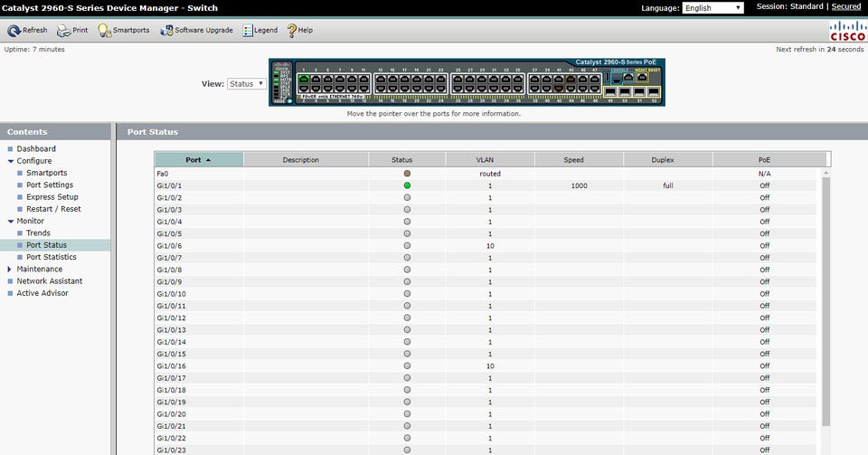Expand the Maintenance tree section
Image resolution: width=868 pixels, height=455 pixels.
pyautogui.click(x=10, y=269)
